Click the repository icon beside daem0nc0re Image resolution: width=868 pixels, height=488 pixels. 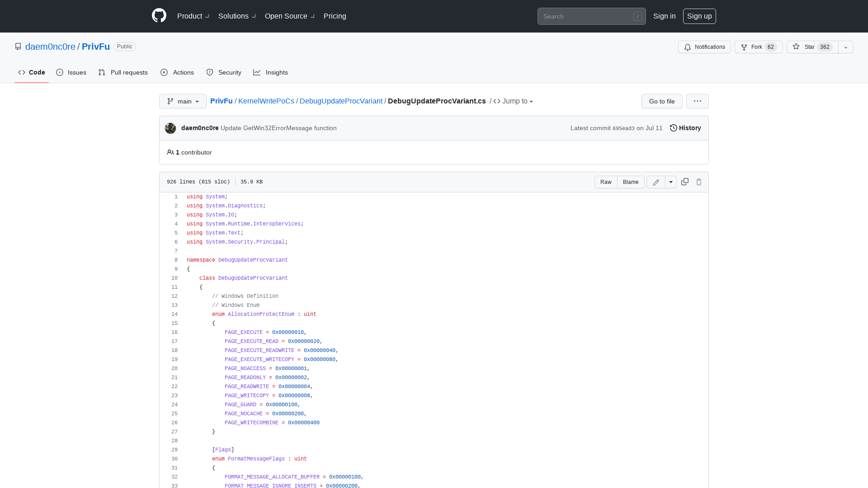pos(18,47)
